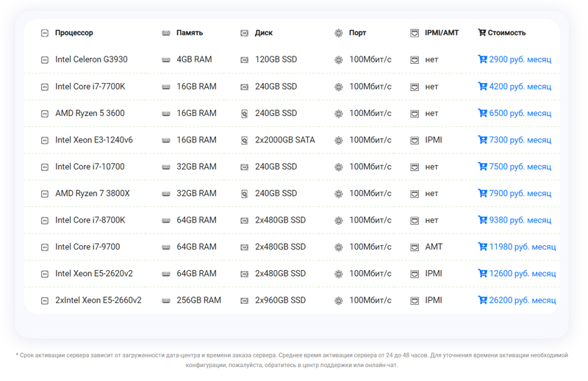Order the 6500 руб. месяц server
This screenshot has width=588, height=381.
[x=514, y=113]
